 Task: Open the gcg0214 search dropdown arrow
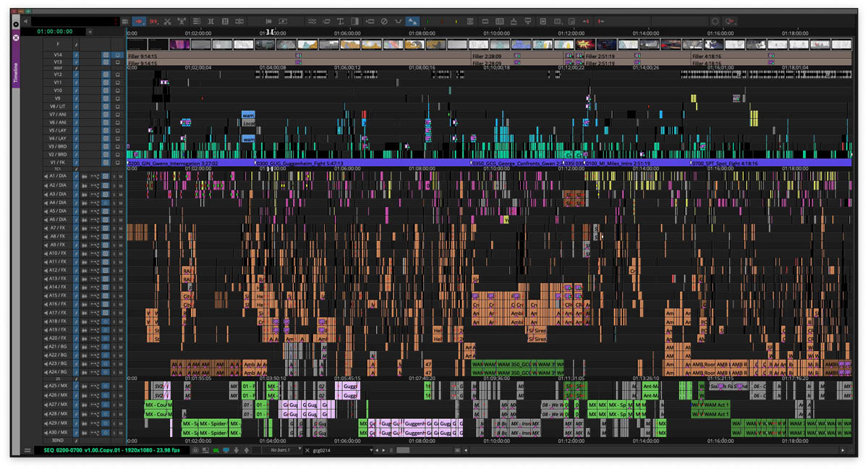point(371,450)
